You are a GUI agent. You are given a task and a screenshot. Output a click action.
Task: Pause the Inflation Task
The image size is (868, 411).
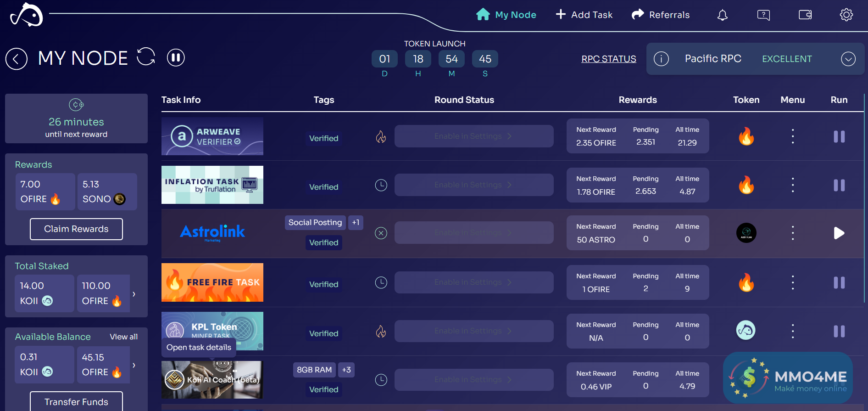(839, 185)
